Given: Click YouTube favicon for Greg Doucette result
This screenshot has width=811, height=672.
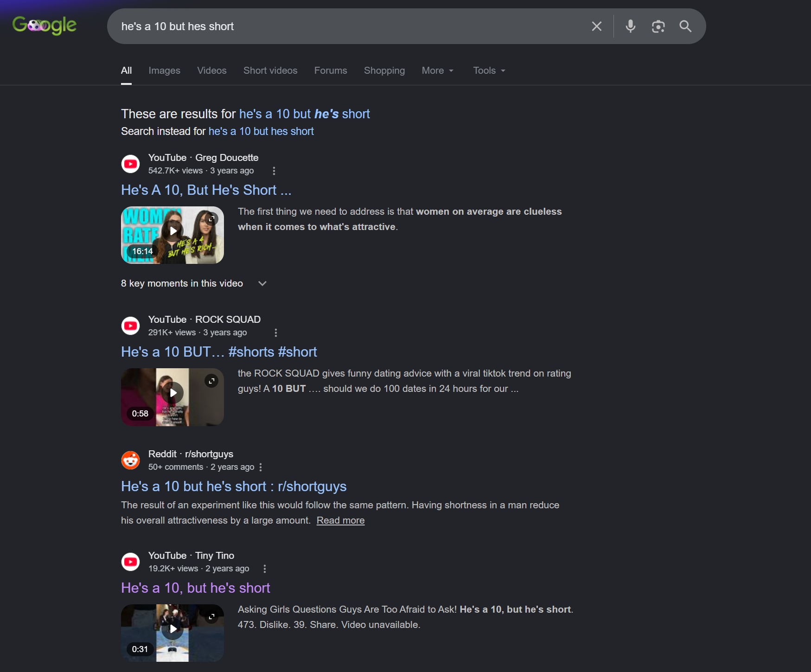Looking at the screenshot, I should [x=130, y=164].
